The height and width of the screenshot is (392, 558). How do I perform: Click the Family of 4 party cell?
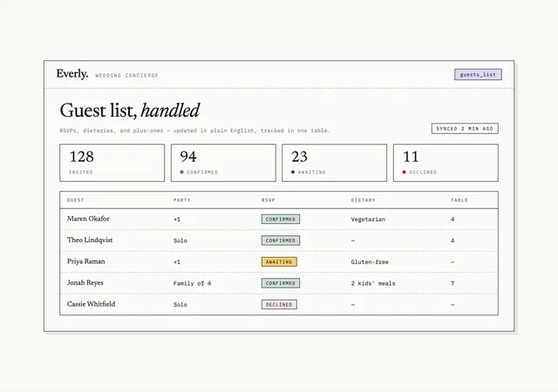192,283
